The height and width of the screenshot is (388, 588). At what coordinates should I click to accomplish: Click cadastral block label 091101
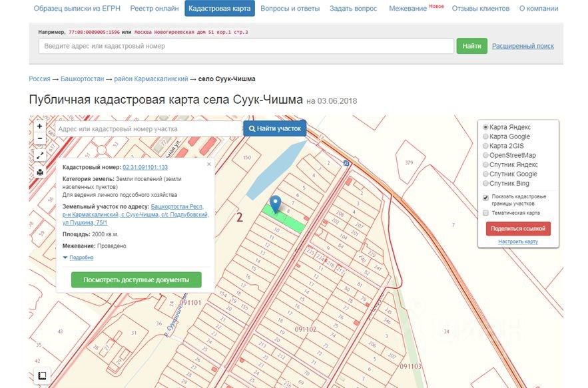(190, 302)
